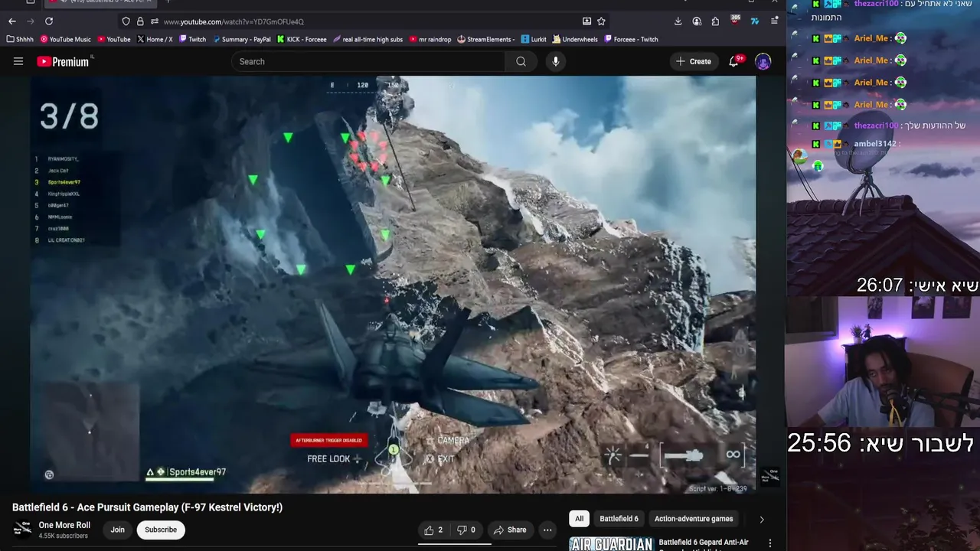Screen dimensions: 980x551
Task: Select the All filter chip
Action: click(580, 519)
